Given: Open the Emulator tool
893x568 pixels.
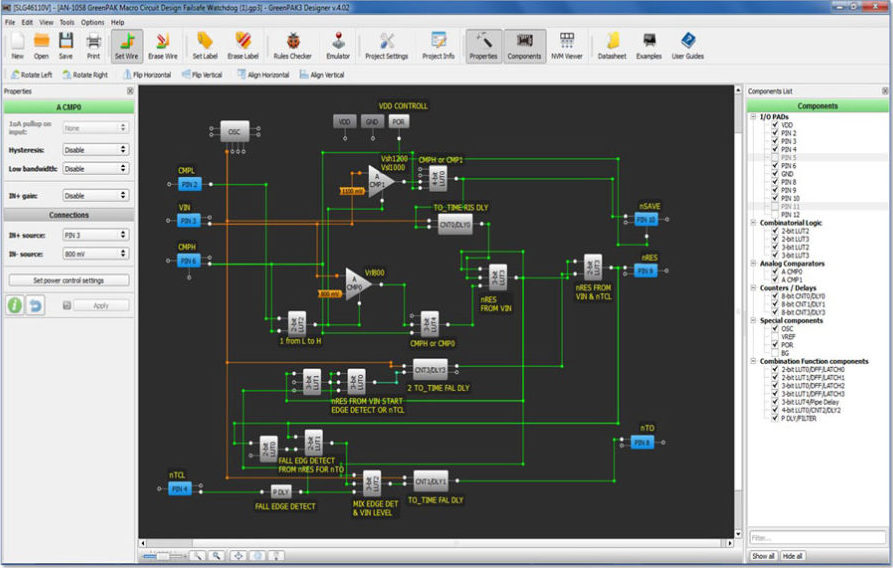Looking at the screenshot, I should [x=340, y=43].
